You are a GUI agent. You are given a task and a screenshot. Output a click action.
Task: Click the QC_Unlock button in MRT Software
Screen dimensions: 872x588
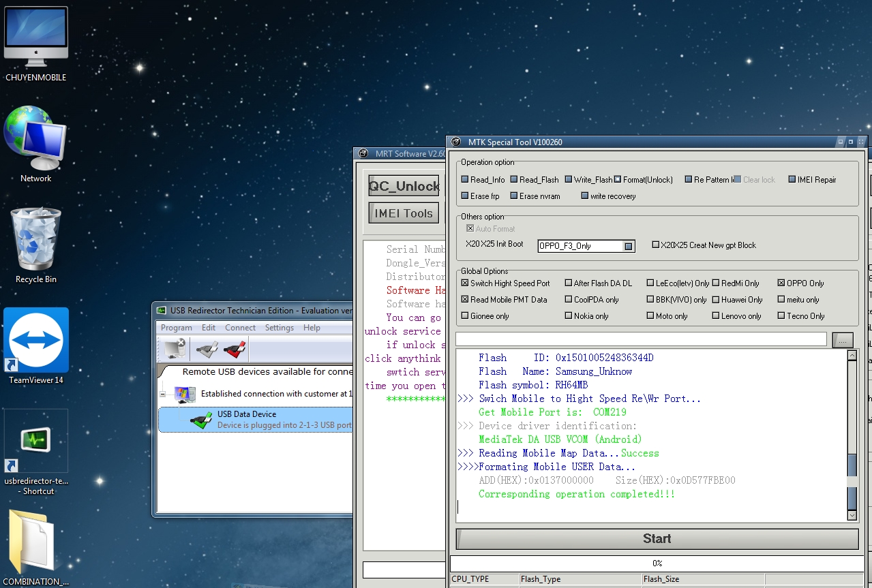point(404,186)
